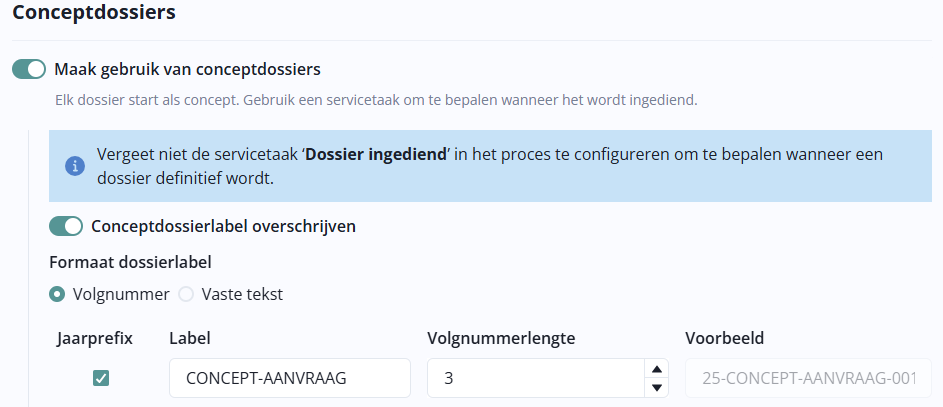943x407 pixels.
Task: Click the 'Maak gebruik van conceptdossiers' label text
Action: (188, 69)
